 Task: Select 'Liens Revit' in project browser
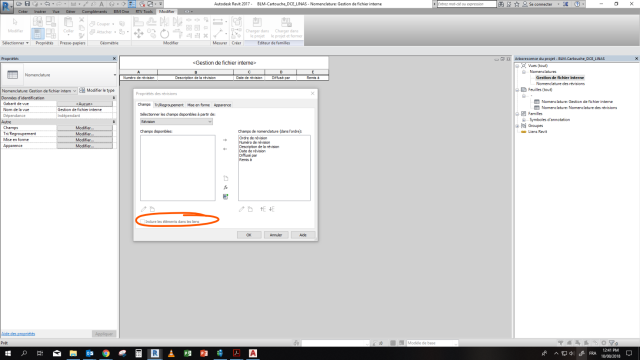[x=538, y=131]
